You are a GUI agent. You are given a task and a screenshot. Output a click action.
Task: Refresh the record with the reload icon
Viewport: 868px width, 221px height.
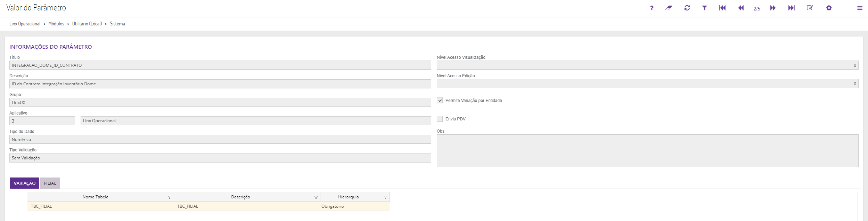pyautogui.click(x=687, y=8)
